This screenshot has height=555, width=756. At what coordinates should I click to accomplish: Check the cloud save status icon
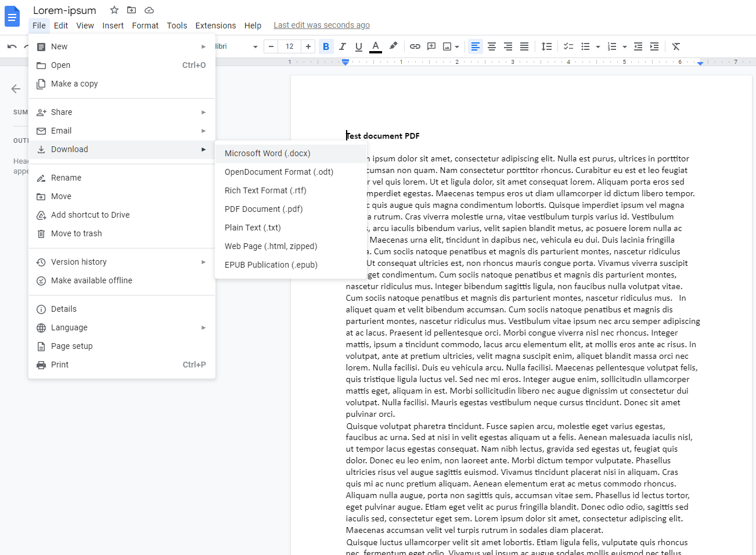pos(149,10)
